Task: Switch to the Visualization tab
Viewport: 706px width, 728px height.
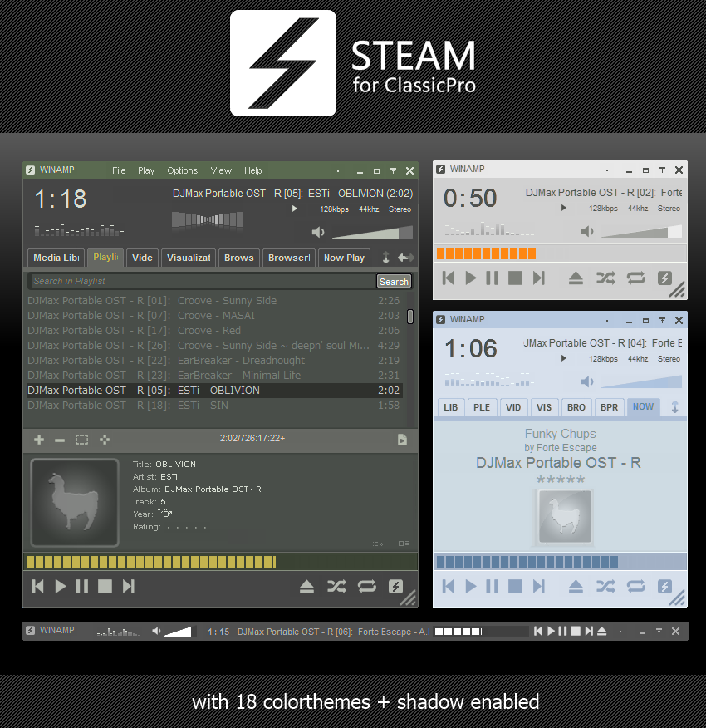Action: click(189, 258)
